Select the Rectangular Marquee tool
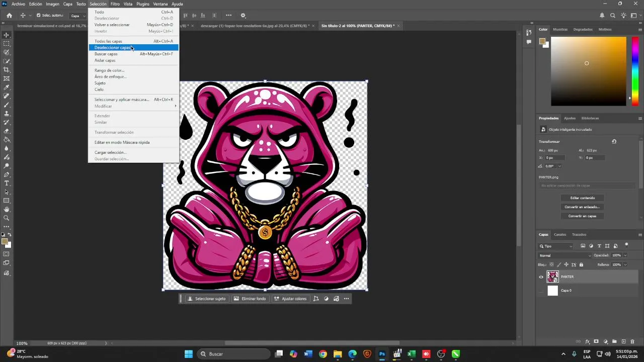644x362 pixels. pos(7,44)
